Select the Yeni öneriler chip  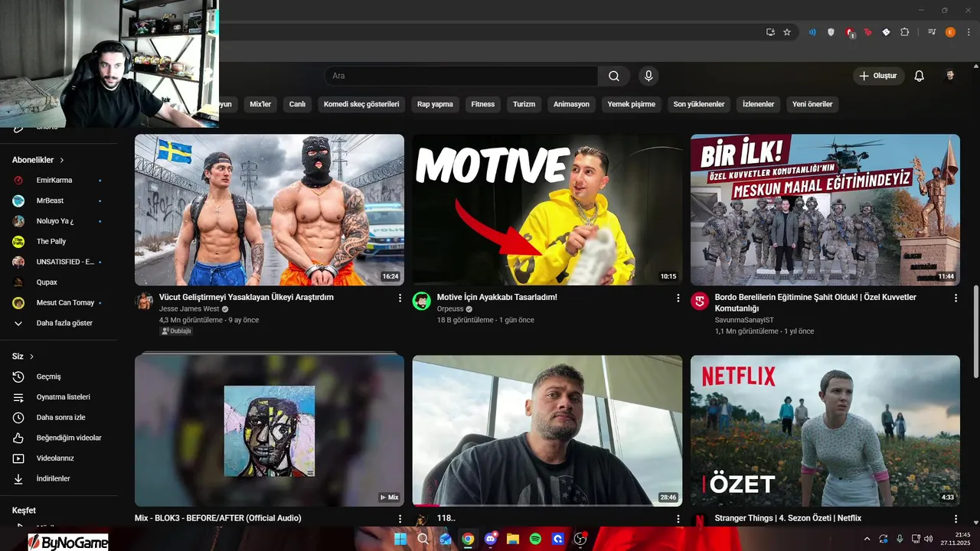point(812,104)
